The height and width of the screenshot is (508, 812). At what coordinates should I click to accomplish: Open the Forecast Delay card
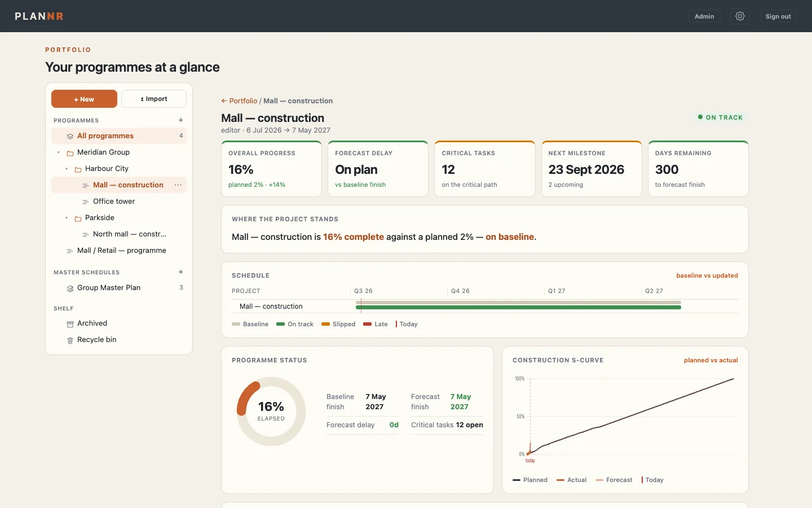pos(378,169)
